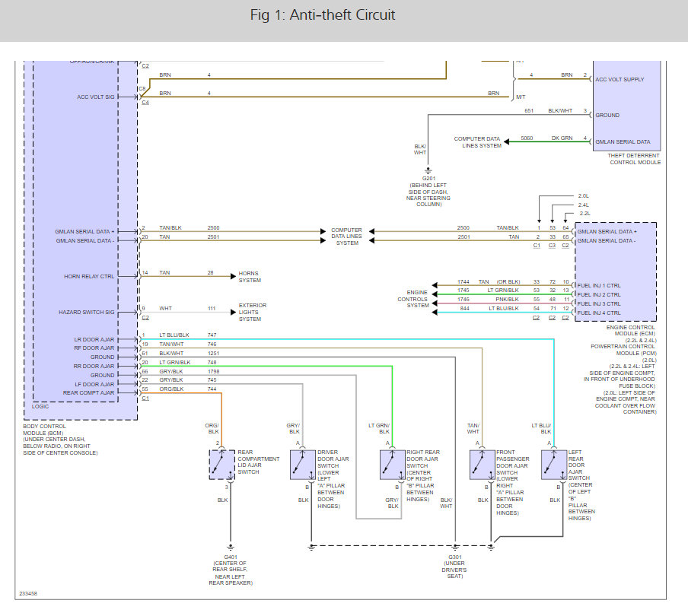Click the FUEL INJ 3 CTRL label
The width and height of the screenshot is (688, 616).
[599, 304]
